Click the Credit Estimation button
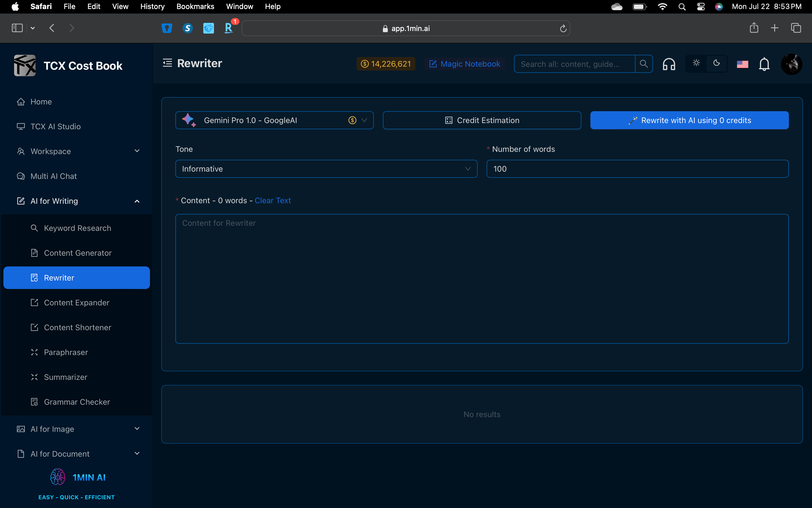This screenshot has width=812, height=508. 482,120
